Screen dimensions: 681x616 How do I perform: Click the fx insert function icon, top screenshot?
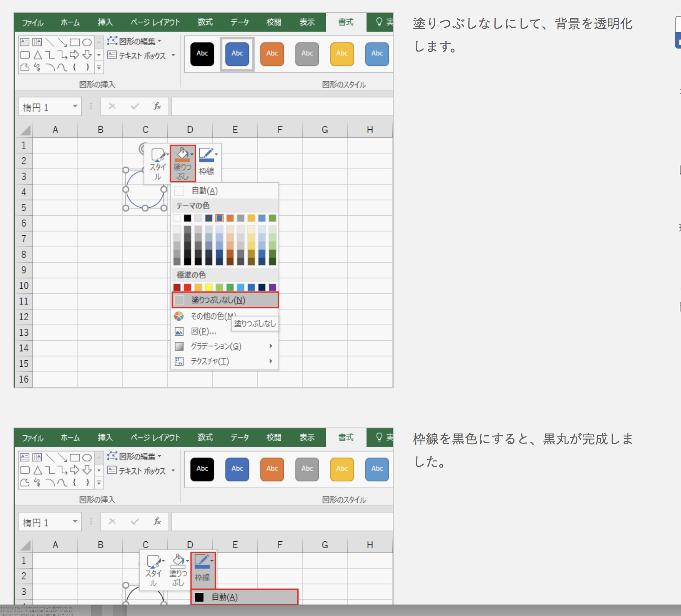157,106
